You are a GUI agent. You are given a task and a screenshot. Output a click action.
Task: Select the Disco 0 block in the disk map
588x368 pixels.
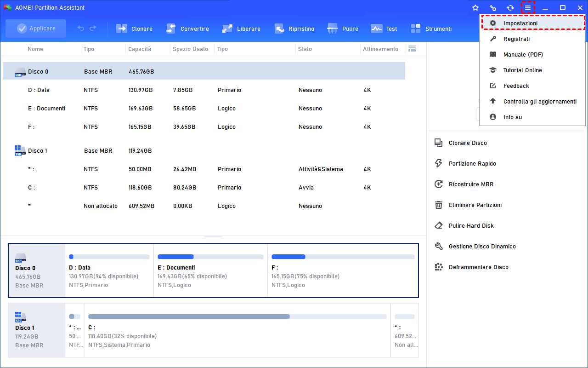37,270
